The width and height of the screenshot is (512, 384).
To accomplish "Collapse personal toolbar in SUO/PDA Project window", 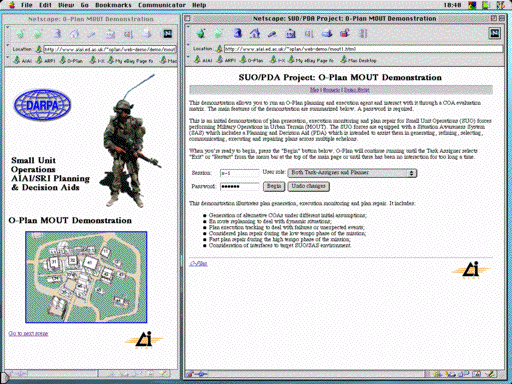I will (x=188, y=56).
